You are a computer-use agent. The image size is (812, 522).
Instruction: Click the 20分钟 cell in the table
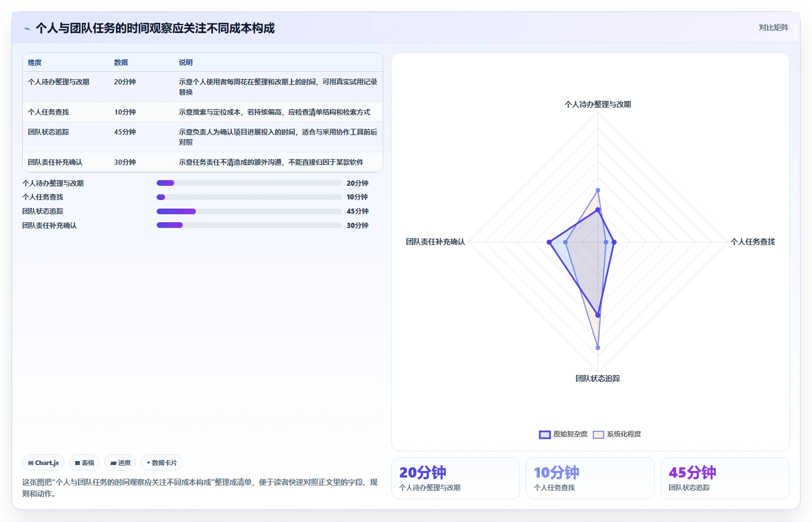click(125, 82)
